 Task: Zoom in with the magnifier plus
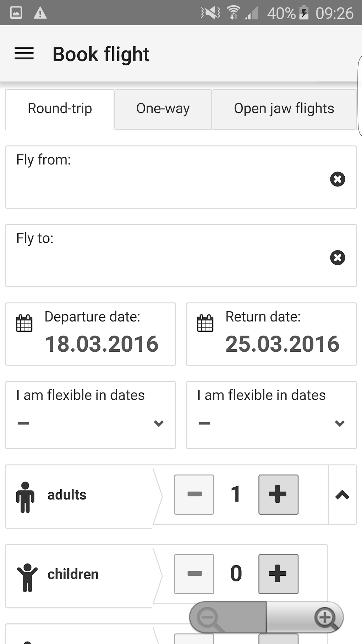click(x=325, y=618)
